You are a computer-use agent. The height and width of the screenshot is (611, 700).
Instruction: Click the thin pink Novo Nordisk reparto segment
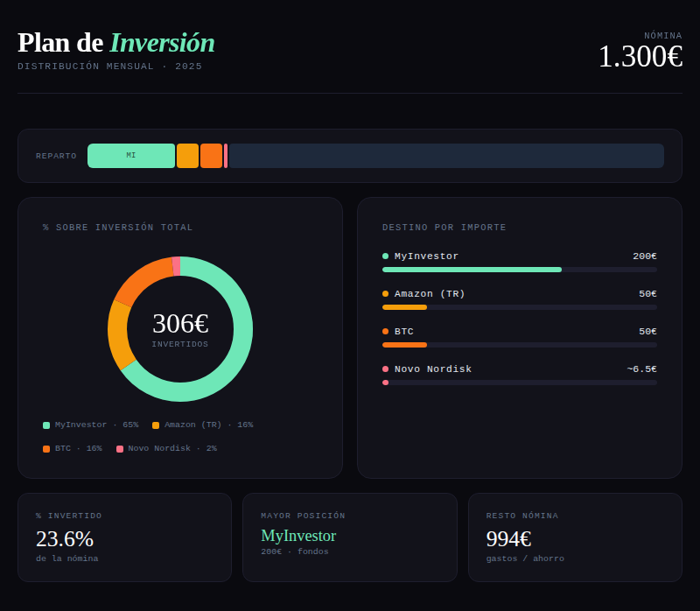pyautogui.click(x=226, y=156)
